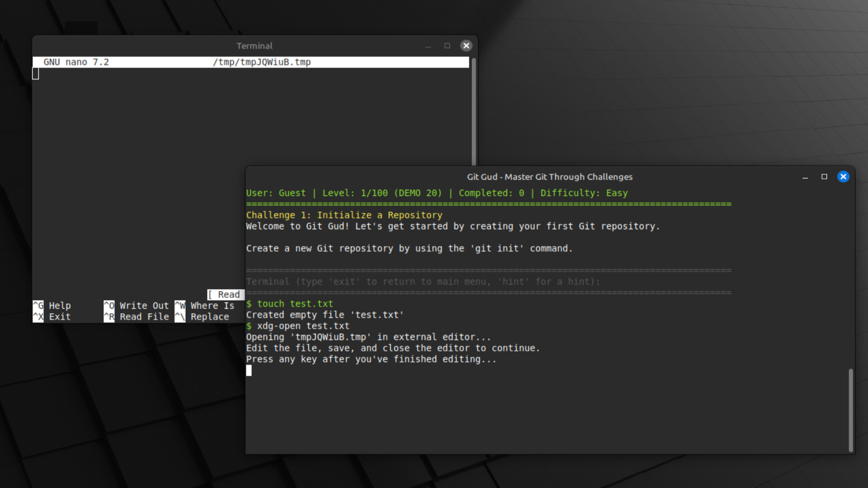Screen dimensions: 868x488
Task: Click the ^G keybinding icon for Help
Action: (38, 305)
